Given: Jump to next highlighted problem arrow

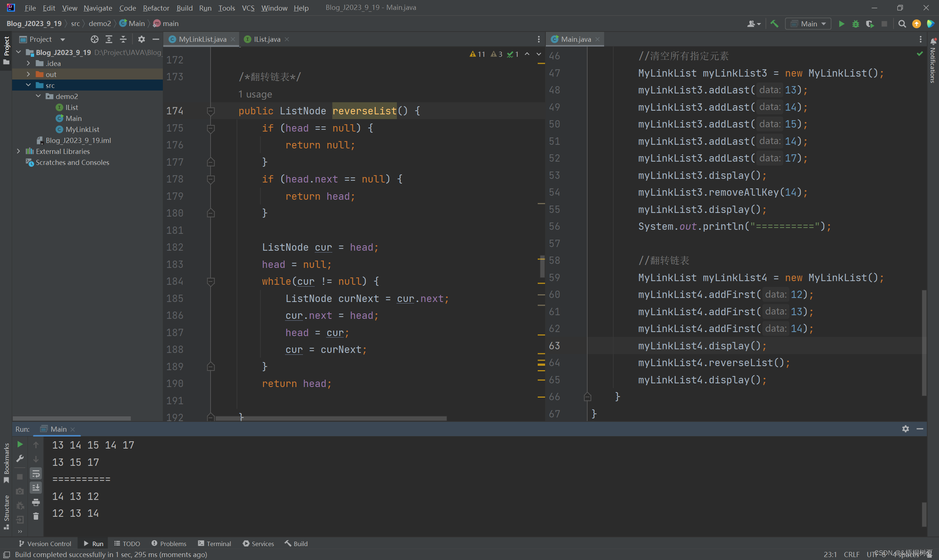Looking at the screenshot, I should (x=539, y=54).
